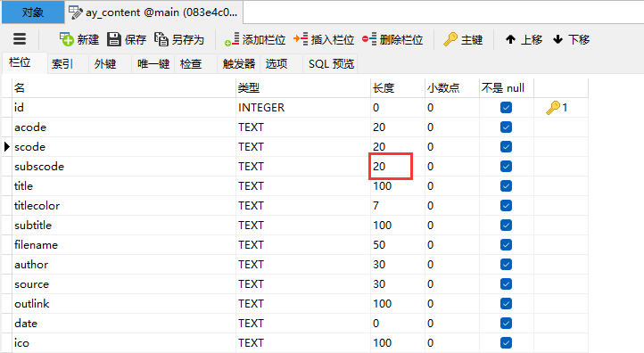The image size is (644, 353).
Task: Select the id field name cell
Action: point(124,108)
